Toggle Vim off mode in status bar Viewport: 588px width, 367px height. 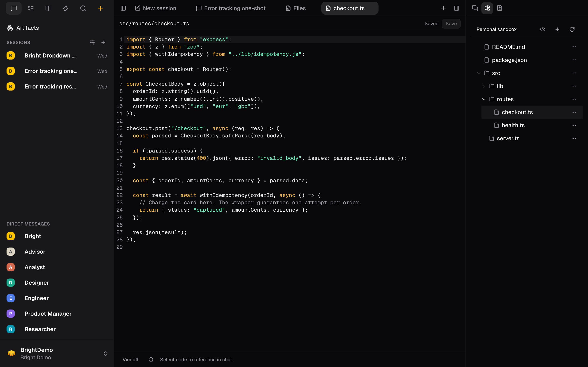point(130,359)
